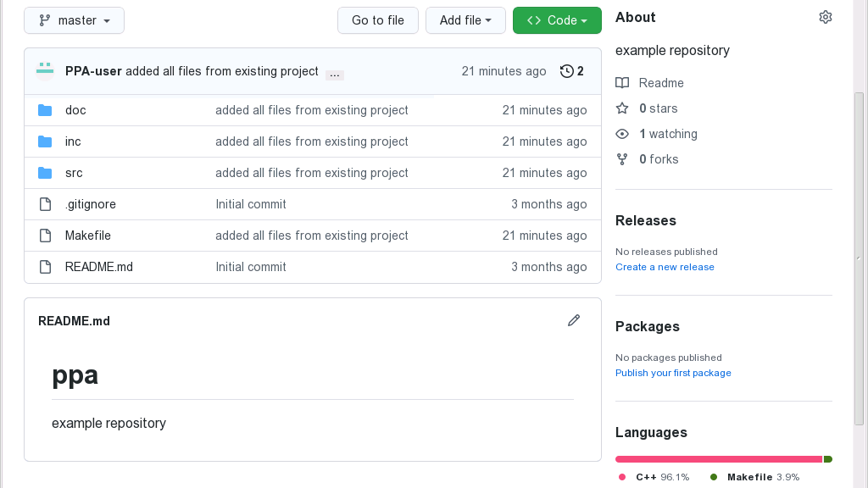Click the star icon next to 0 stars
868x488 pixels.
point(622,108)
